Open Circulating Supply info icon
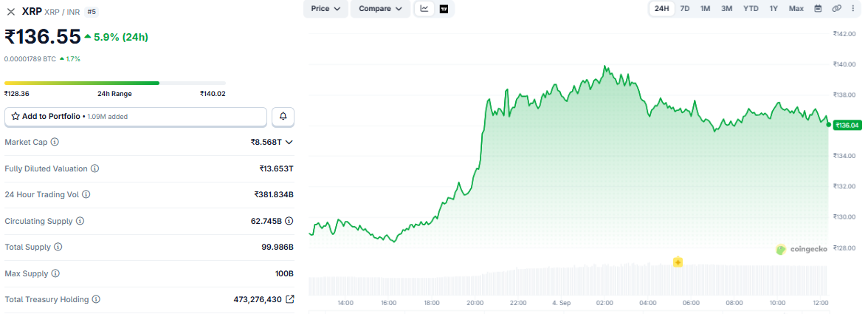Viewport: 868px width, 314px height. tap(80, 221)
